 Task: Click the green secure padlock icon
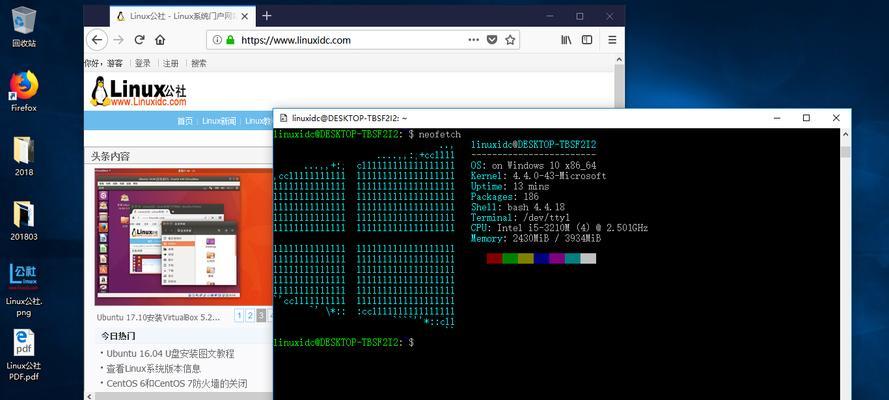click(230, 40)
